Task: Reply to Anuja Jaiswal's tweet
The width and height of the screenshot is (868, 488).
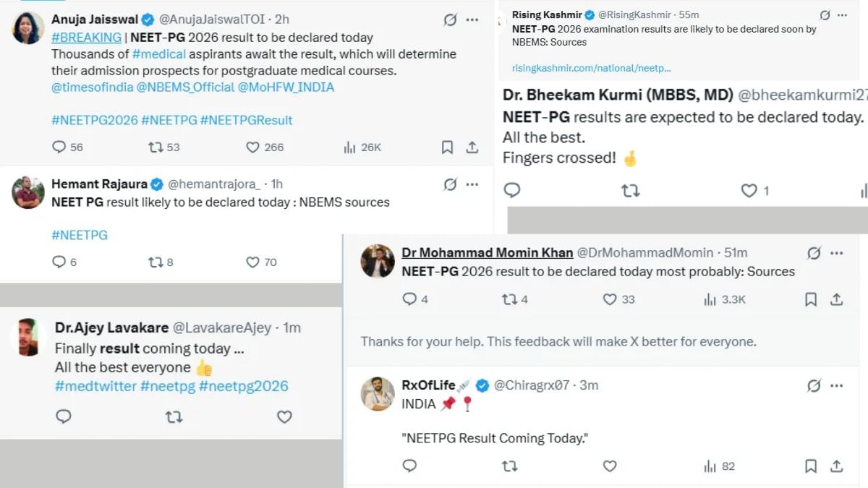Action: (x=59, y=147)
